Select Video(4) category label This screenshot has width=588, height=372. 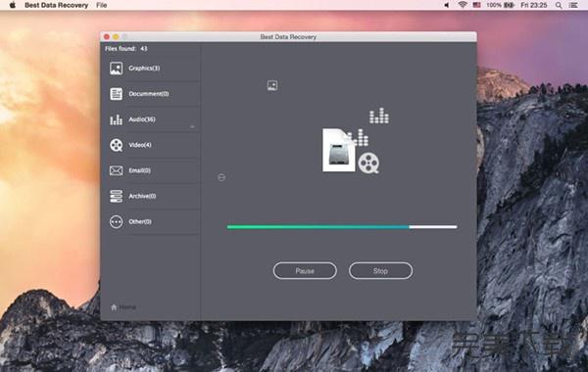click(140, 145)
